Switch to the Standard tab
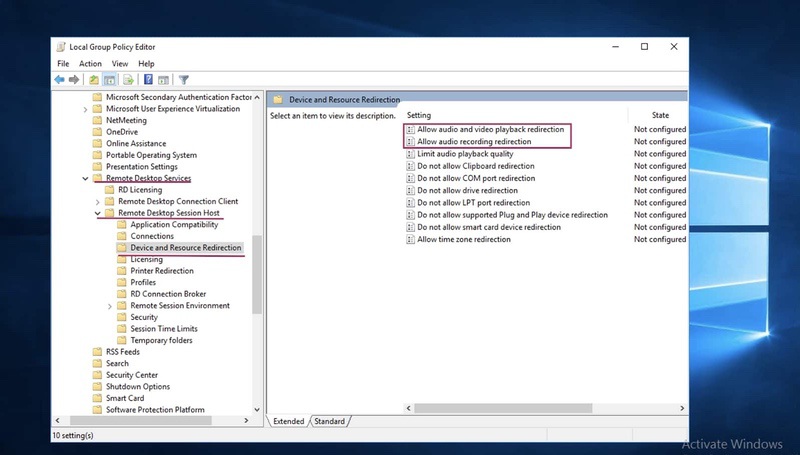This screenshot has height=455, width=800. [x=329, y=421]
